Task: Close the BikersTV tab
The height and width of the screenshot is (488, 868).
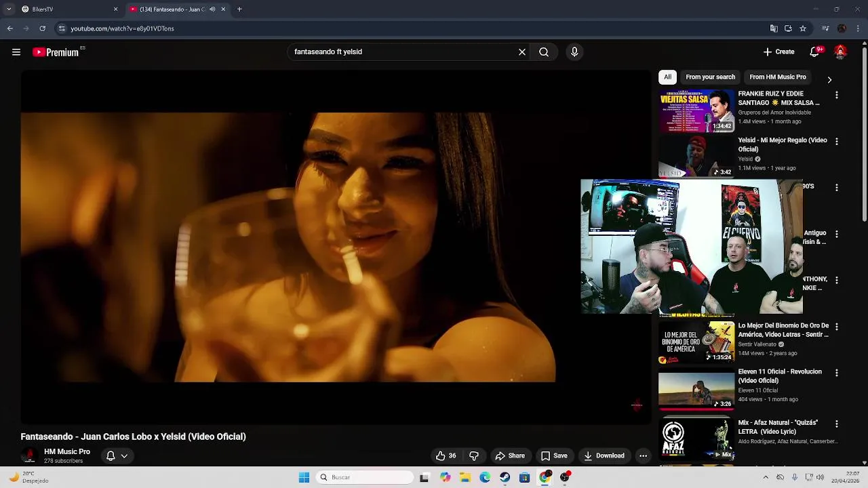Action: pyautogui.click(x=115, y=9)
